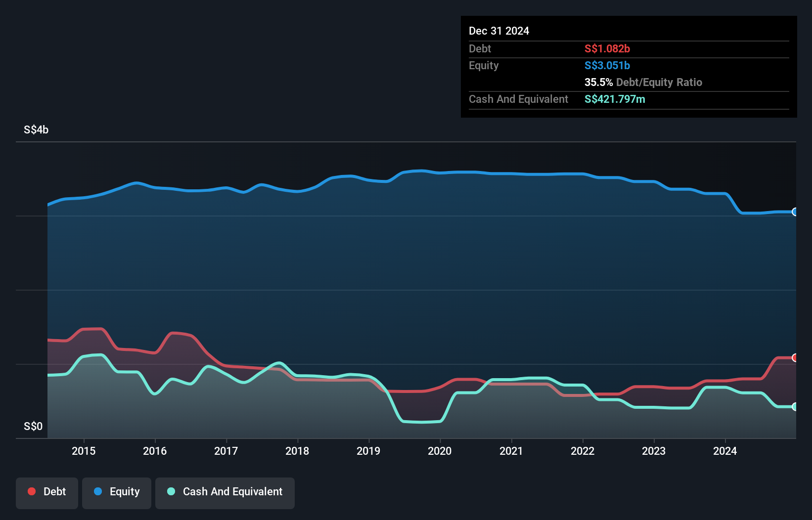
Task: Click the S$421.797m cash value
Action: [x=615, y=99]
